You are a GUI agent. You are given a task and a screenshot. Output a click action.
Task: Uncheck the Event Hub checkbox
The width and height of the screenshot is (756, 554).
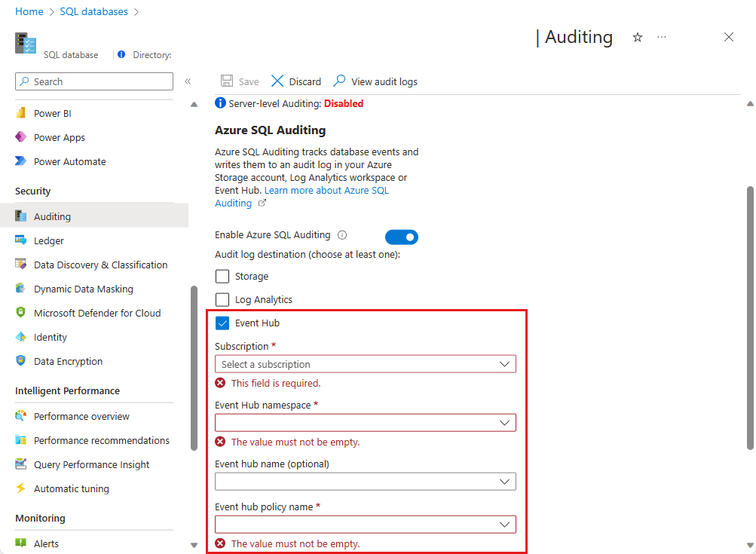coord(222,323)
